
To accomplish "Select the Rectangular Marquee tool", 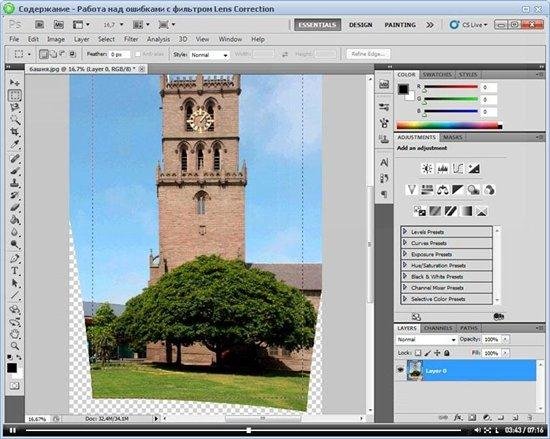I will [14, 95].
